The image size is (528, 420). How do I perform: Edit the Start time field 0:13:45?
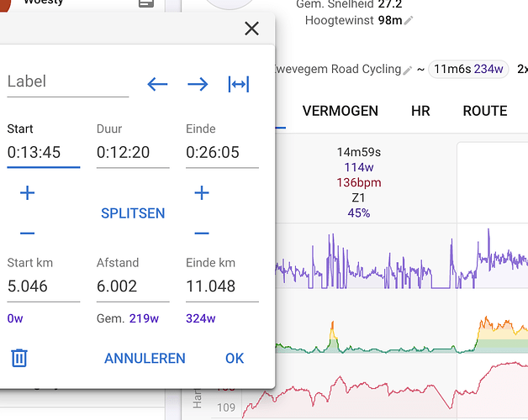pyautogui.click(x=44, y=152)
